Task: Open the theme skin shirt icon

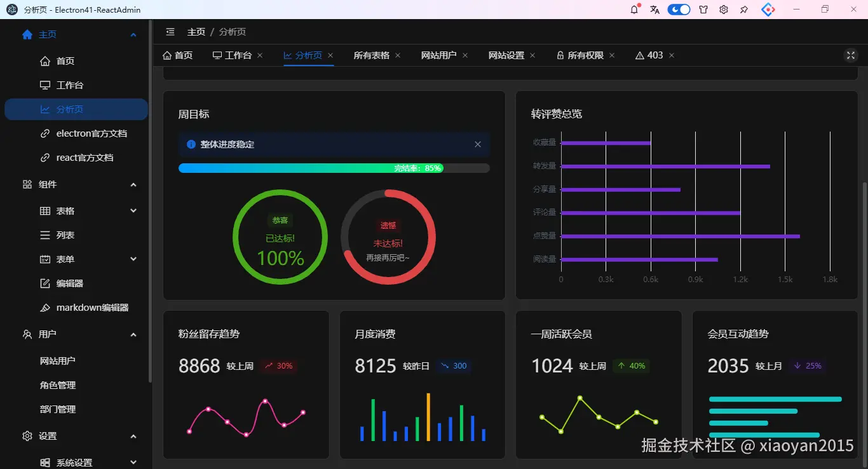Action: (703, 10)
